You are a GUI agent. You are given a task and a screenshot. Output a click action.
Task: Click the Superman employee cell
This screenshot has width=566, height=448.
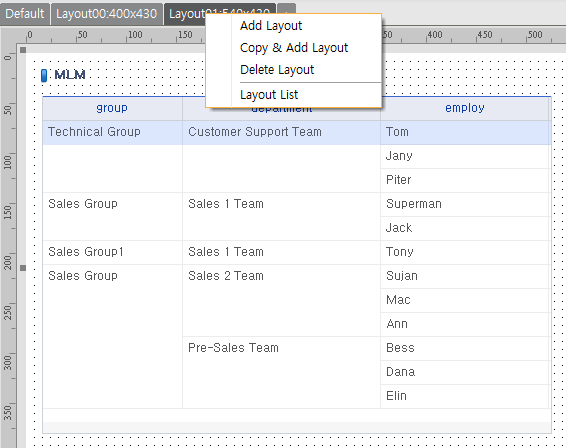pos(465,204)
